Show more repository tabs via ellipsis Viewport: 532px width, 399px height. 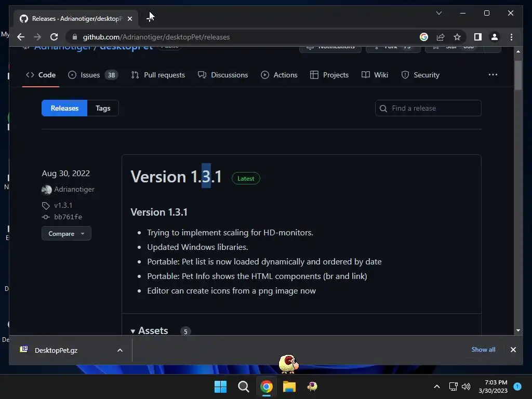(x=493, y=75)
